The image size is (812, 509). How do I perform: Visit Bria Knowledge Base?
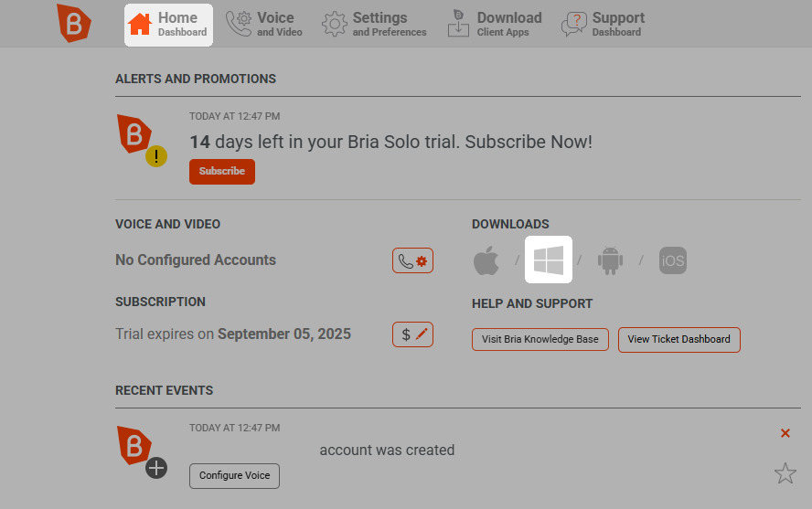tap(540, 339)
